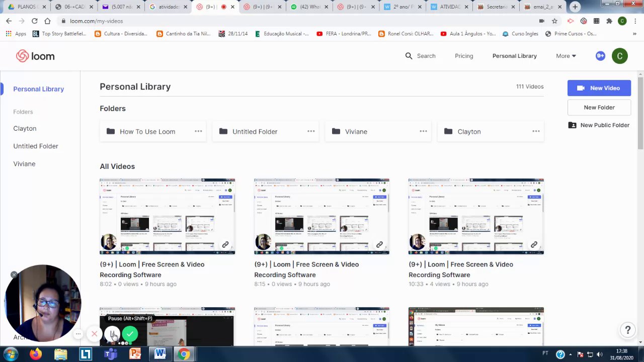
Task: Open a new Chrome tab
Action: point(575,7)
